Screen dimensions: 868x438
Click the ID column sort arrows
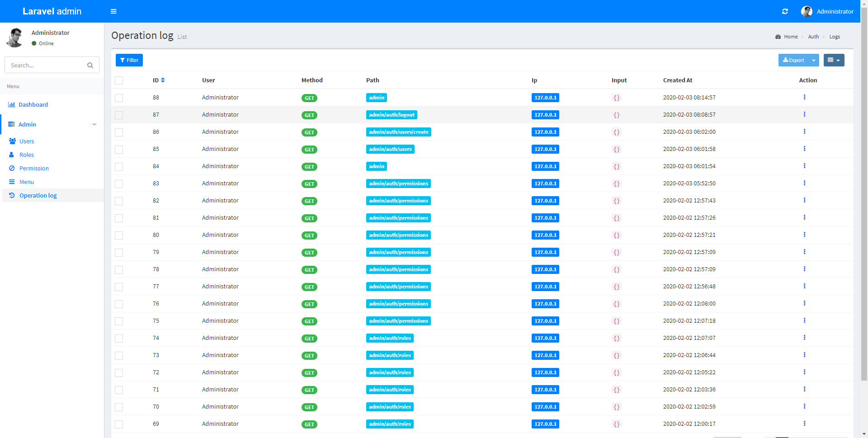tap(163, 80)
